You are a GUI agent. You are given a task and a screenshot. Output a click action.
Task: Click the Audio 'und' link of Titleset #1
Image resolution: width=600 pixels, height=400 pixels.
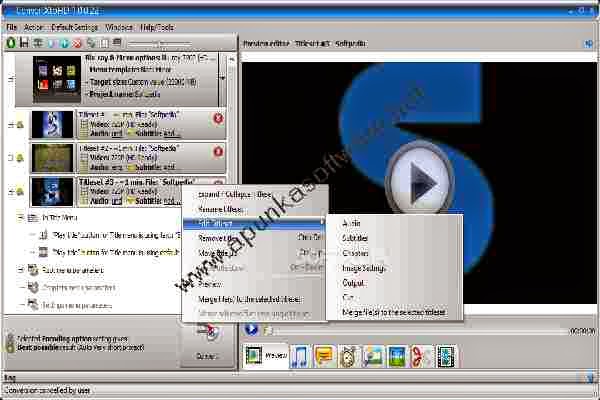117,134
